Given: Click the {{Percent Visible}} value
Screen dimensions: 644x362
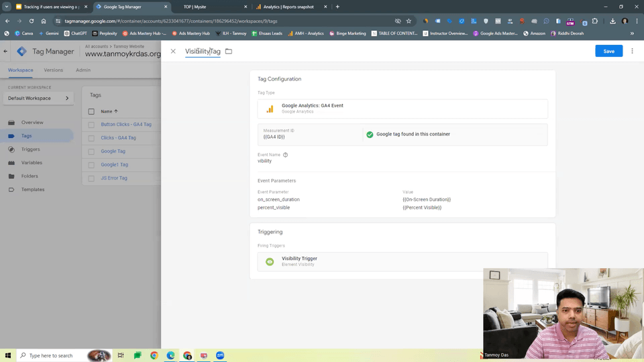Looking at the screenshot, I should coord(422,208).
